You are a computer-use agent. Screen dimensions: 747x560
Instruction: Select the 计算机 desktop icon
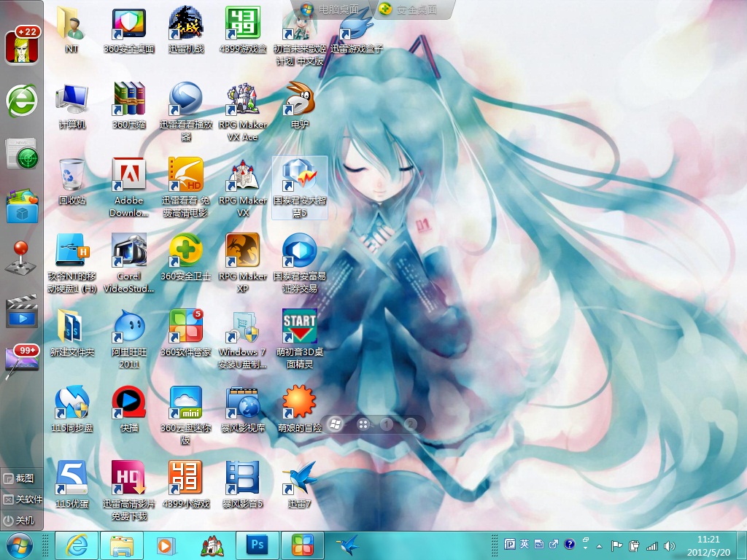(x=72, y=105)
